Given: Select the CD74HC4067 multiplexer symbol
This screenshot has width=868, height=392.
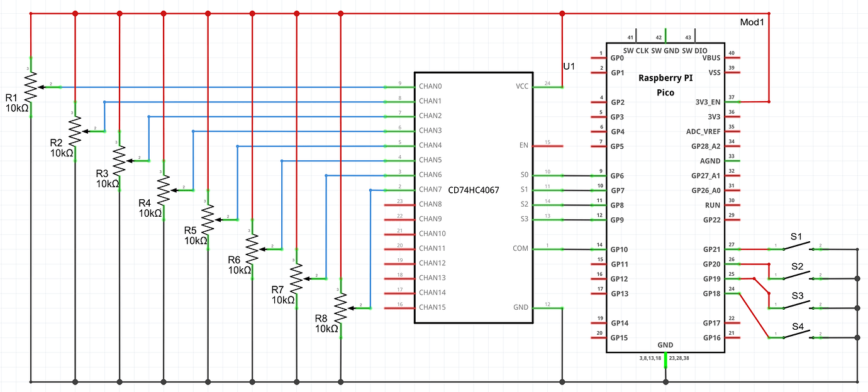Looking at the screenshot, I should coord(473,188).
